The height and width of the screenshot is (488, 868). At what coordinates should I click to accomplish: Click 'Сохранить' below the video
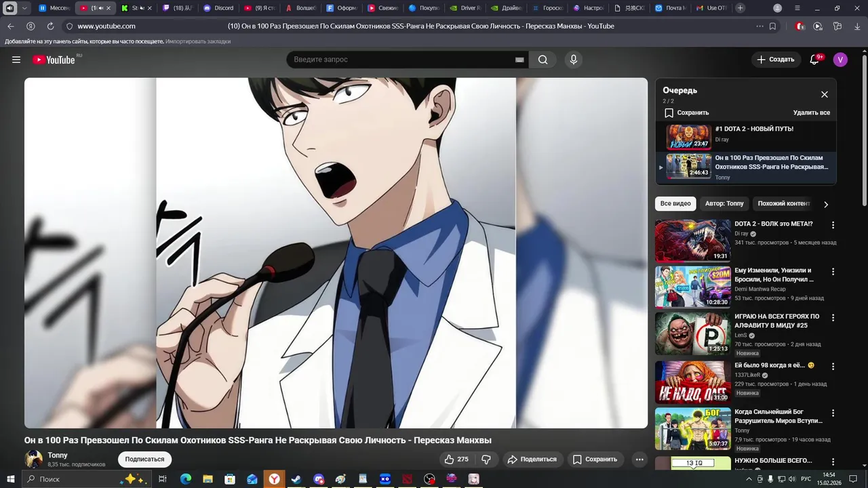pos(594,459)
